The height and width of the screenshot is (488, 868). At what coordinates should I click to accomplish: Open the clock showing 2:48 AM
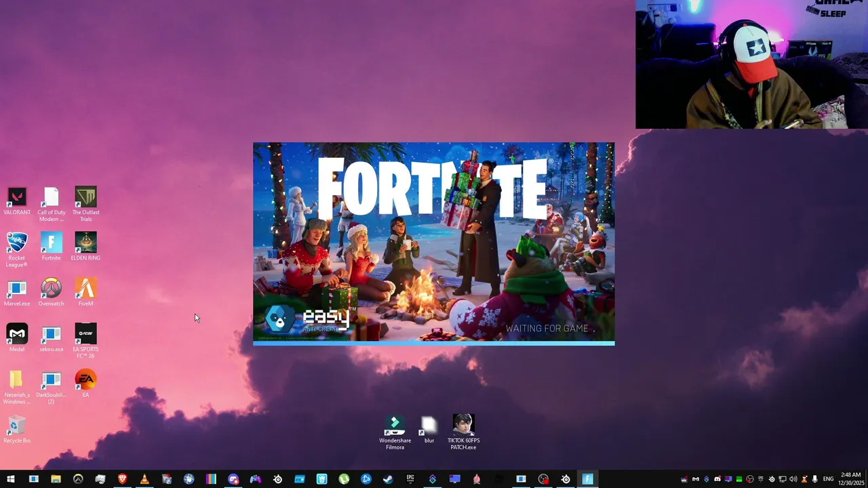(851, 479)
